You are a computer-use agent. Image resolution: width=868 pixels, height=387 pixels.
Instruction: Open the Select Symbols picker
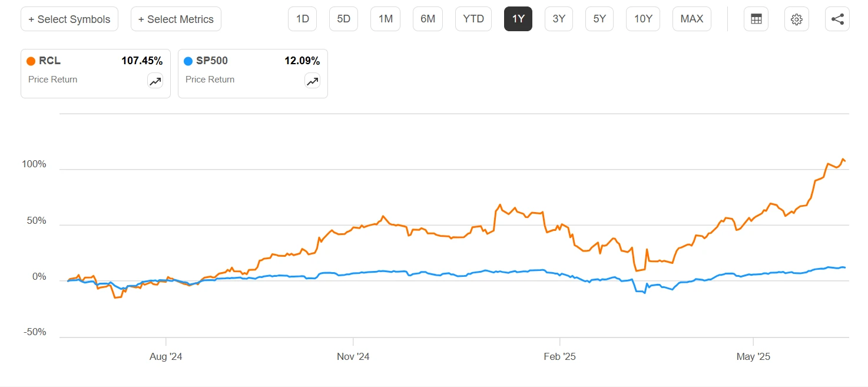coord(69,19)
